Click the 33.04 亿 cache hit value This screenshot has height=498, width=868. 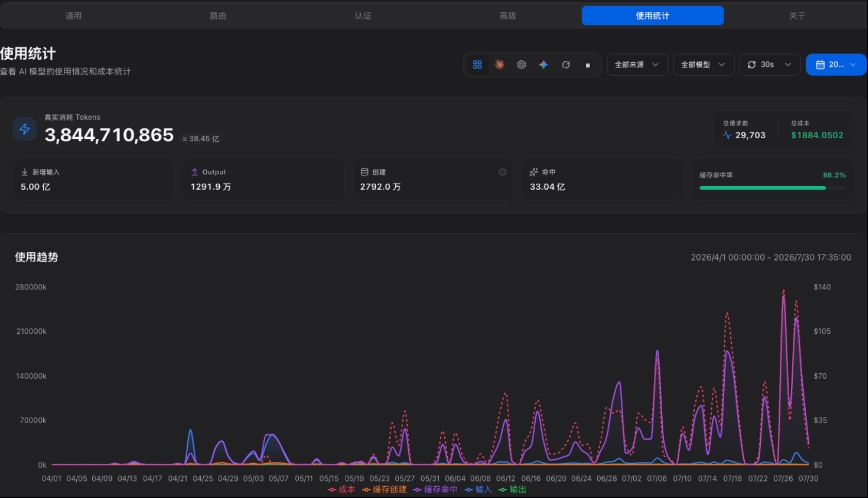(x=547, y=187)
